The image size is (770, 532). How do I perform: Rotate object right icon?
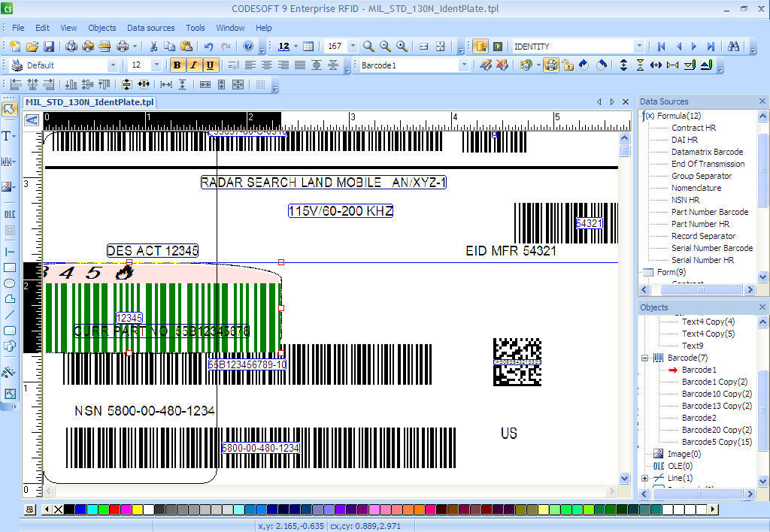pos(601,65)
